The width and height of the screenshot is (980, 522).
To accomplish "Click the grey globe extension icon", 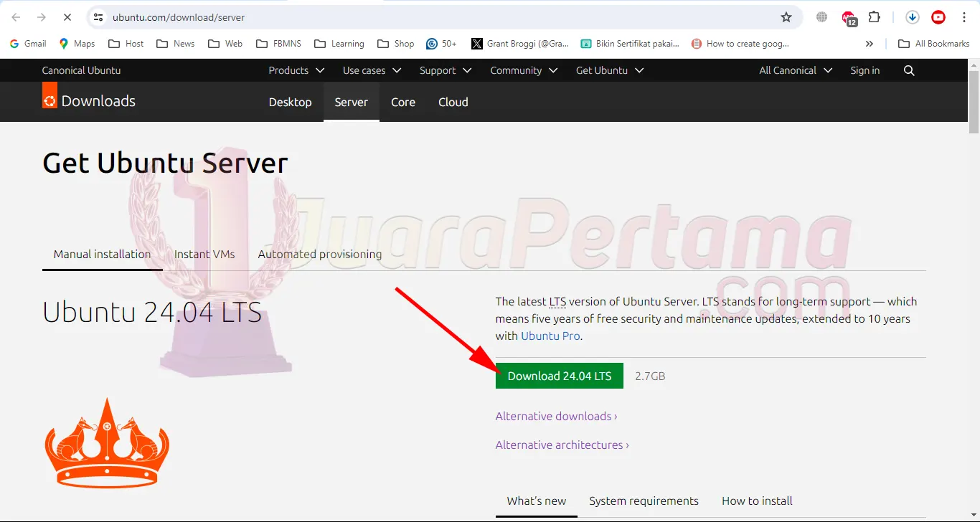I will click(x=822, y=17).
